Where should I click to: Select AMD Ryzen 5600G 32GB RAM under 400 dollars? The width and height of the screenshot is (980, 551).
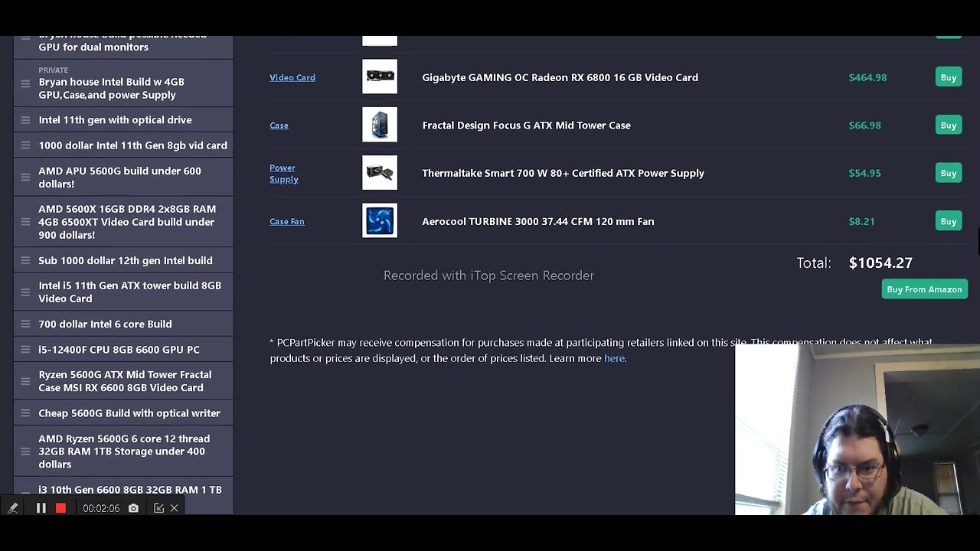[123, 452]
